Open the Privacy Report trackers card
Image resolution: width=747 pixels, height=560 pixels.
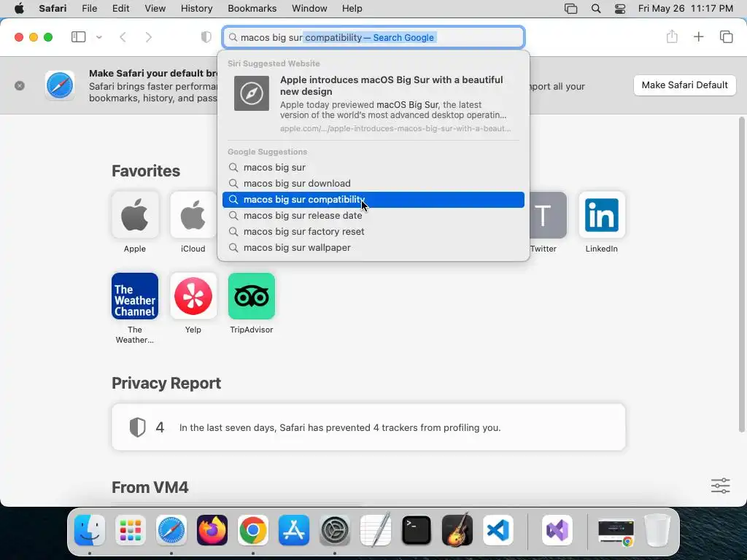tap(368, 427)
